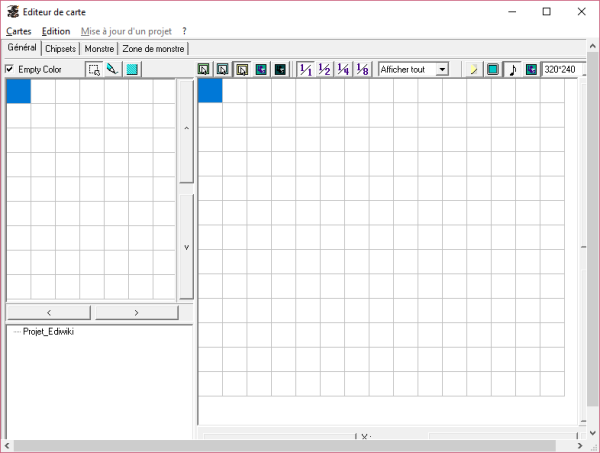Click the music note icon
Viewport: 600px width, 453px height.
coord(512,69)
